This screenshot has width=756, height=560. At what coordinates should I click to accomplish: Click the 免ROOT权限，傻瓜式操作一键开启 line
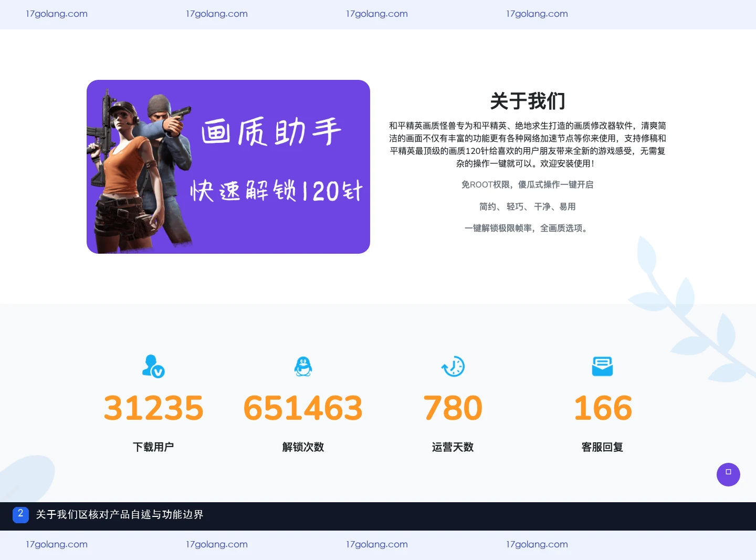528,184
